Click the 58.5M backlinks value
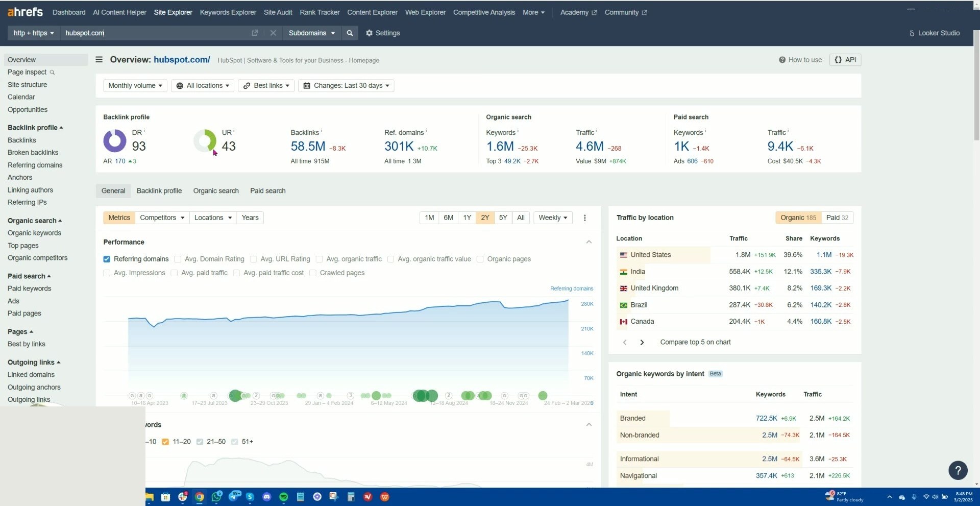 pyautogui.click(x=308, y=147)
